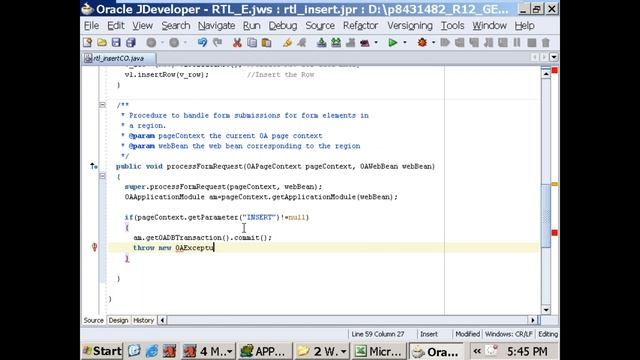640x360 pixels.
Task: Expand hidden system tray icons
Action: [477, 351]
